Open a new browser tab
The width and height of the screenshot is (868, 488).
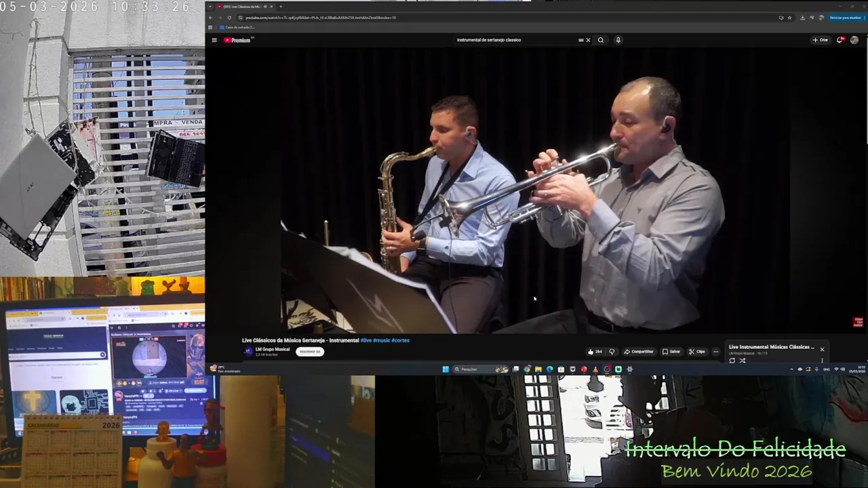(x=280, y=7)
